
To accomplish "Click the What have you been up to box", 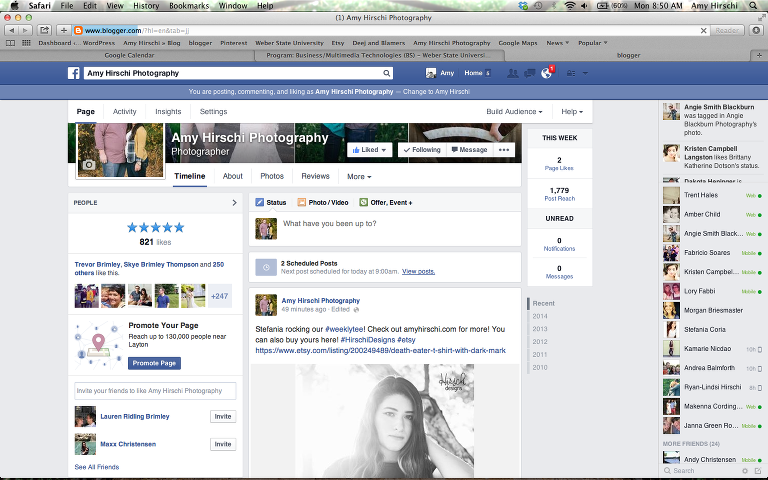I will tap(385, 229).
